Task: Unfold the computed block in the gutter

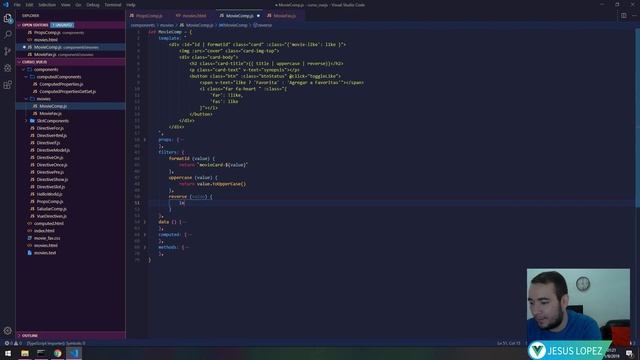Action: point(144,235)
